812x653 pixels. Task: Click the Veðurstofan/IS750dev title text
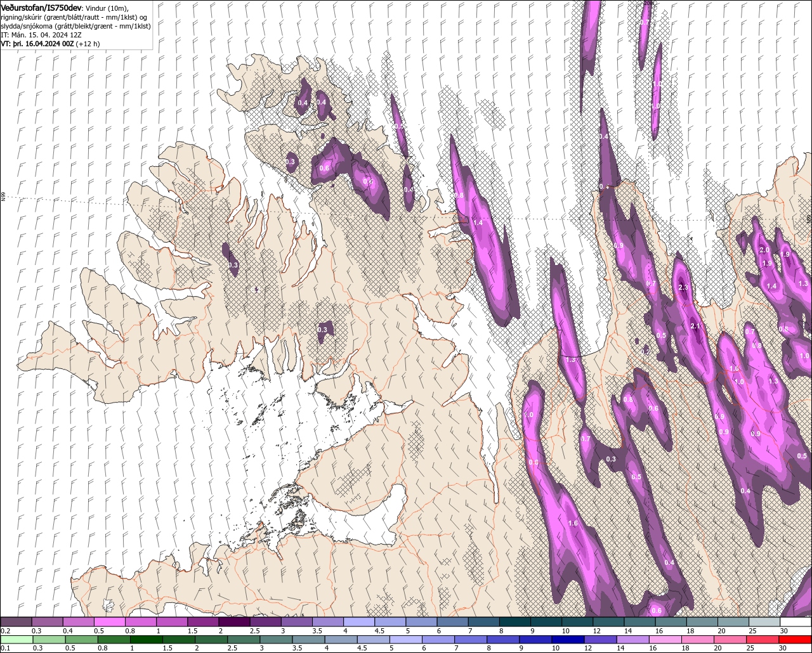pos(41,7)
